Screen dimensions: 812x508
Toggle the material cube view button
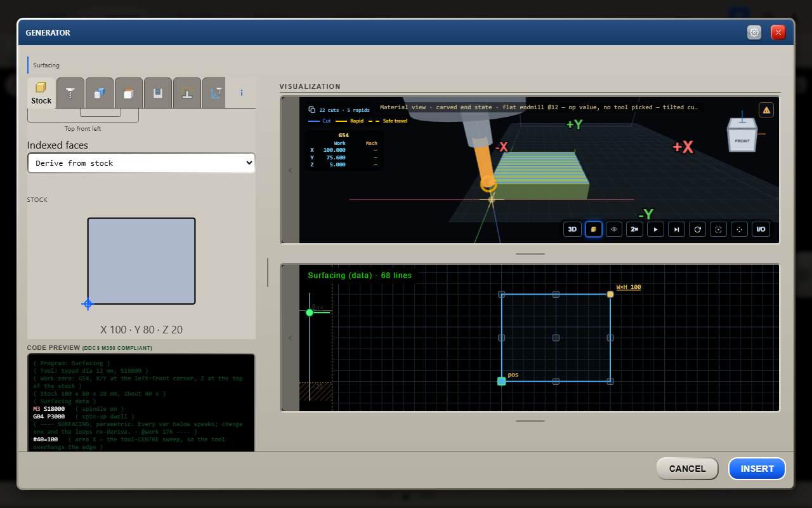[x=593, y=229]
